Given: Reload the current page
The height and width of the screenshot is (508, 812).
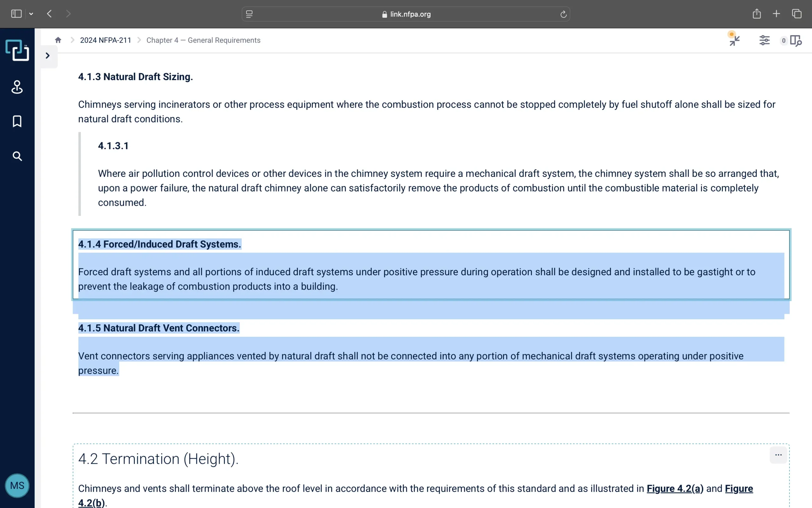Looking at the screenshot, I should point(563,14).
